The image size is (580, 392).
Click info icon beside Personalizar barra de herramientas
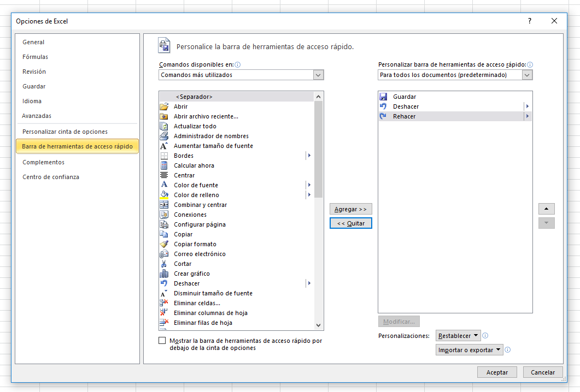click(x=530, y=64)
